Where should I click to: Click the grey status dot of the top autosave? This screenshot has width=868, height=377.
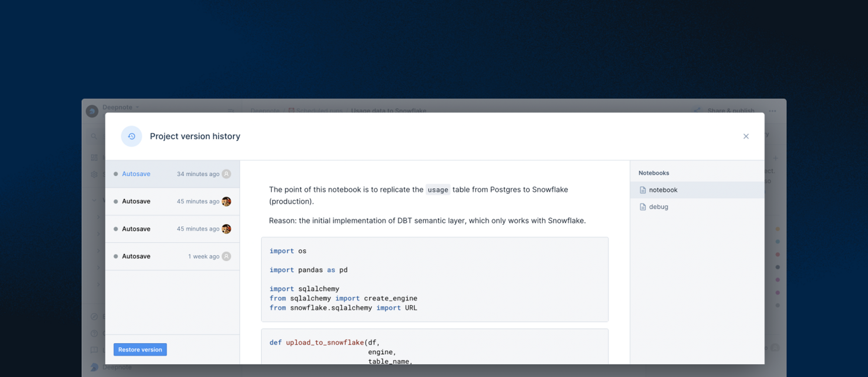tap(116, 174)
